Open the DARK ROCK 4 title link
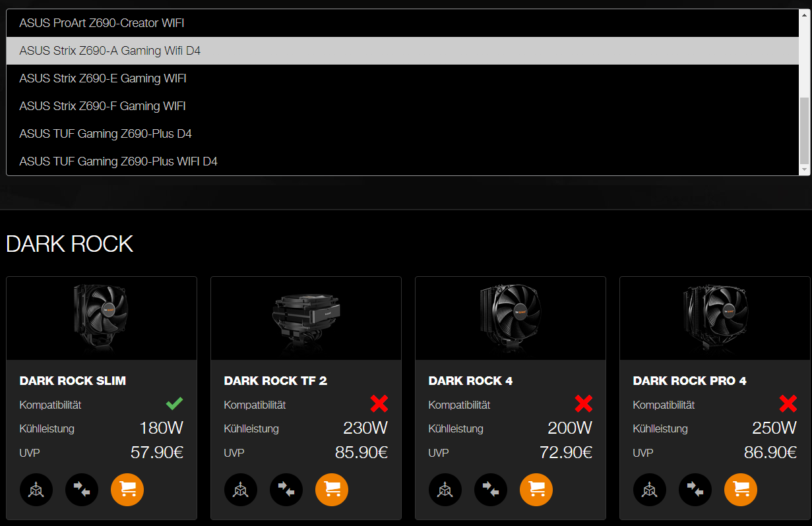812x526 pixels. tap(470, 381)
